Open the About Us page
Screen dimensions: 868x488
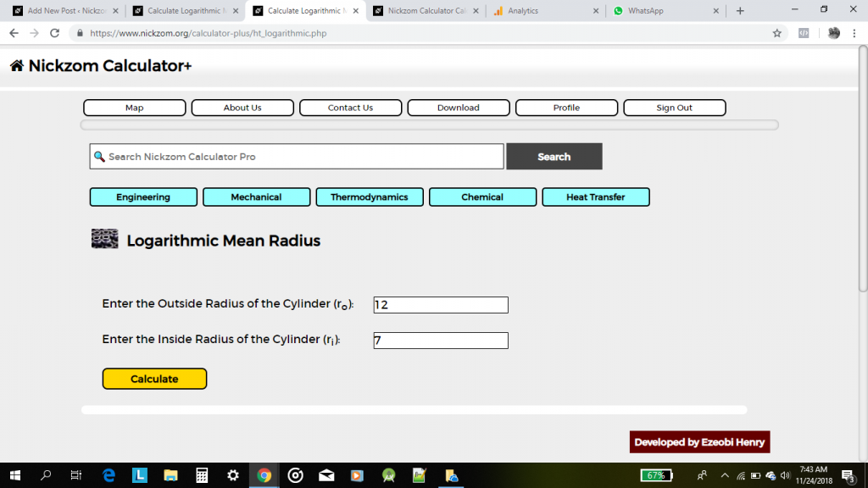click(x=242, y=108)
